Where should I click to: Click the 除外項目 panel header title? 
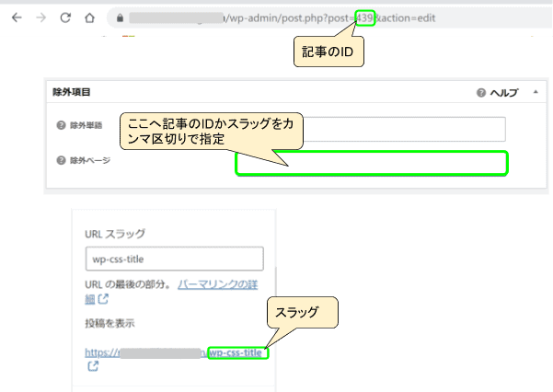[x=71, y=92]
